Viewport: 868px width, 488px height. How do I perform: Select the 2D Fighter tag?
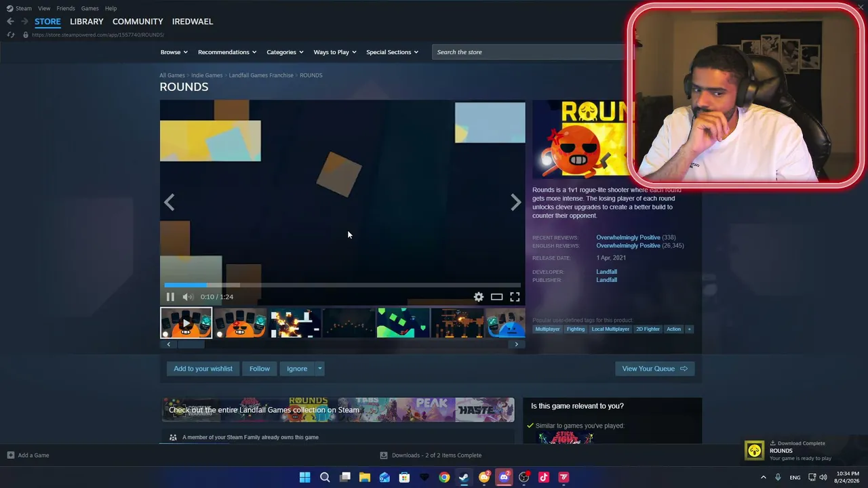coord(648,329)
